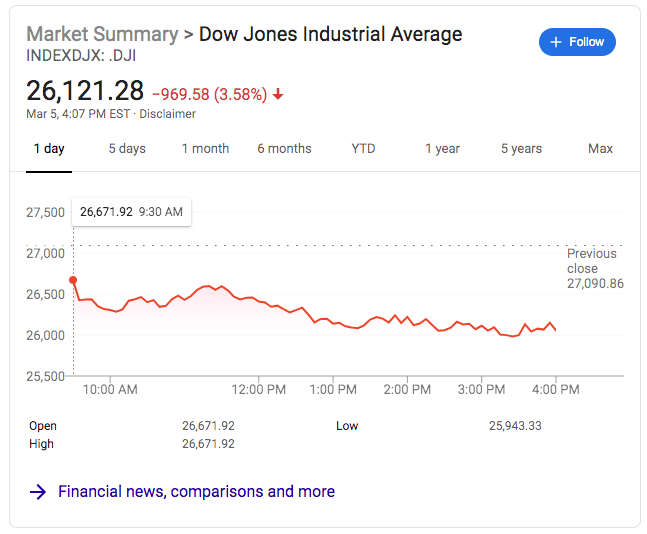Select the 1 day tab
The width and height of the screenshot is (647, 534).
click(49, 149)
